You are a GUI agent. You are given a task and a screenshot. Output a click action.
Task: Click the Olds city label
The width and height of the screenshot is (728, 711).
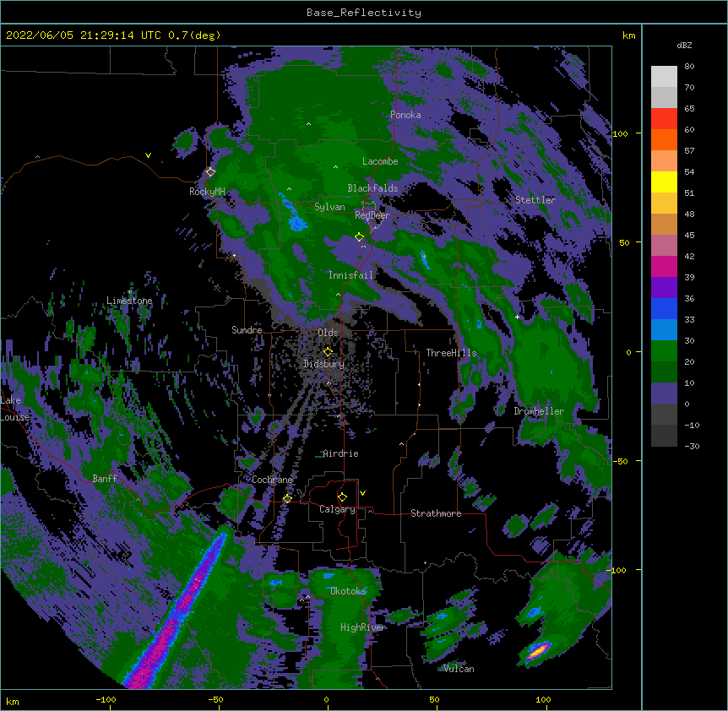(x=328, y=333)
